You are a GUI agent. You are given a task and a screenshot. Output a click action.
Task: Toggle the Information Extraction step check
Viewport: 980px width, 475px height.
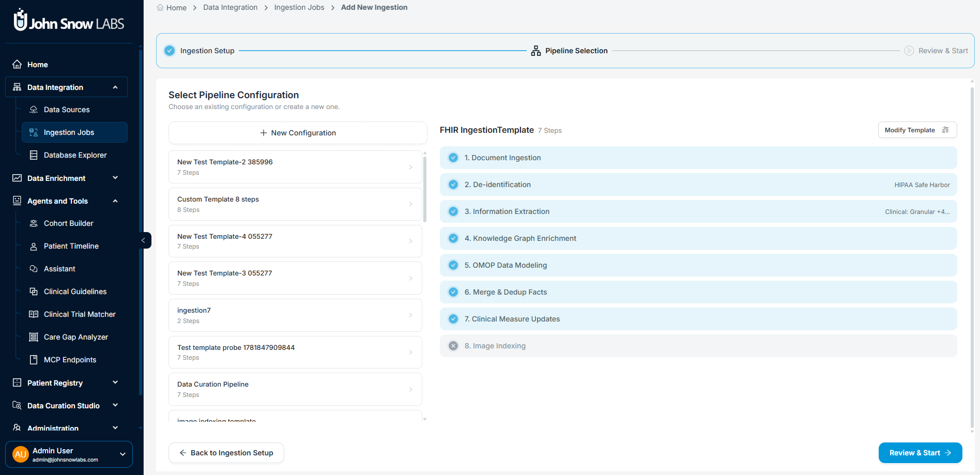453,211
